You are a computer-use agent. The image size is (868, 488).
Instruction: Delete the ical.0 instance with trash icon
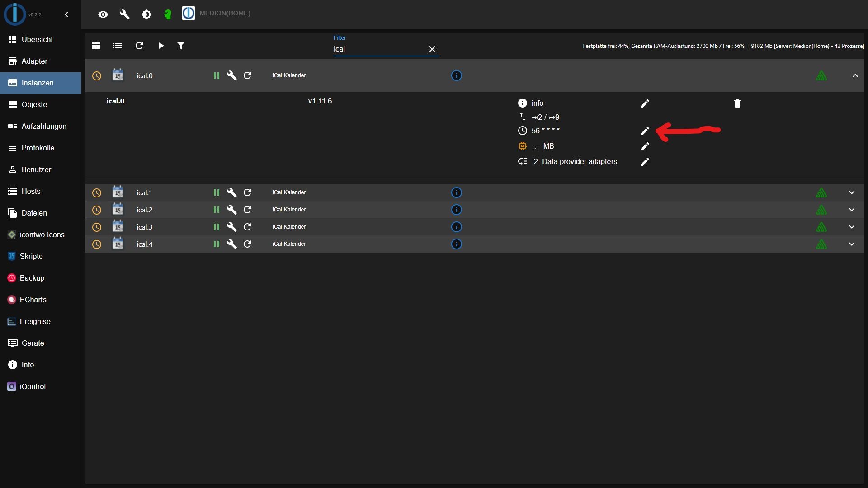737,103
